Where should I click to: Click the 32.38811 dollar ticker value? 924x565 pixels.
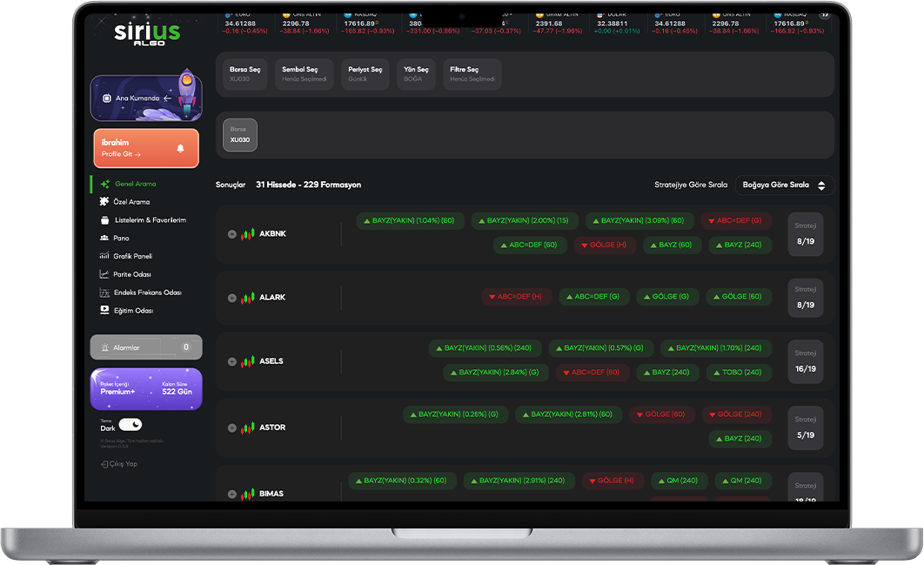pos(613,24)
